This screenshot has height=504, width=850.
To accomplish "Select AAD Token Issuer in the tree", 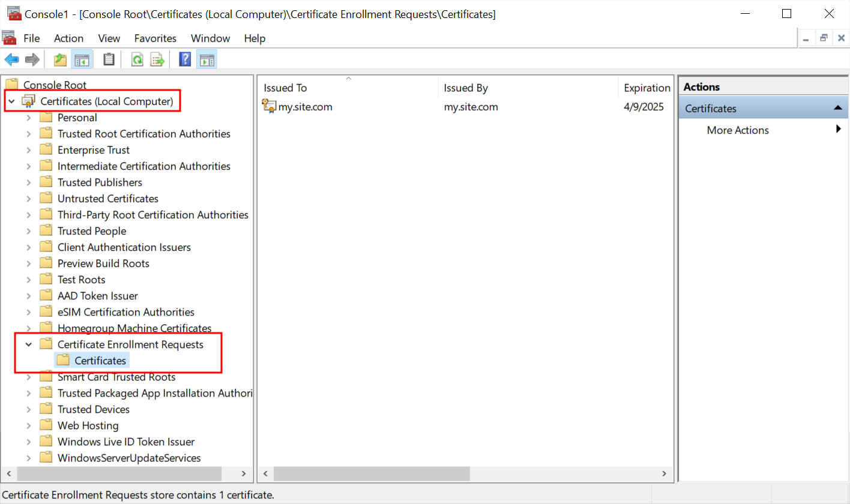I will coord(98,296).
